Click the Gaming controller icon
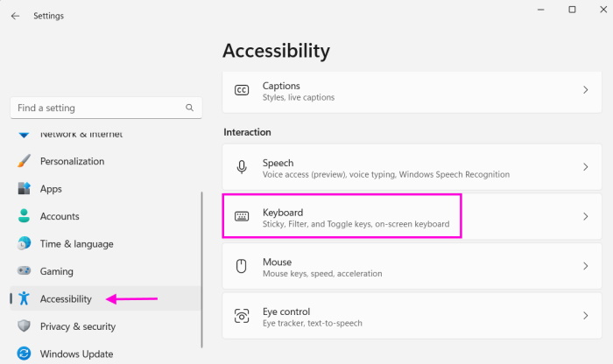 [x=25, y=271]
